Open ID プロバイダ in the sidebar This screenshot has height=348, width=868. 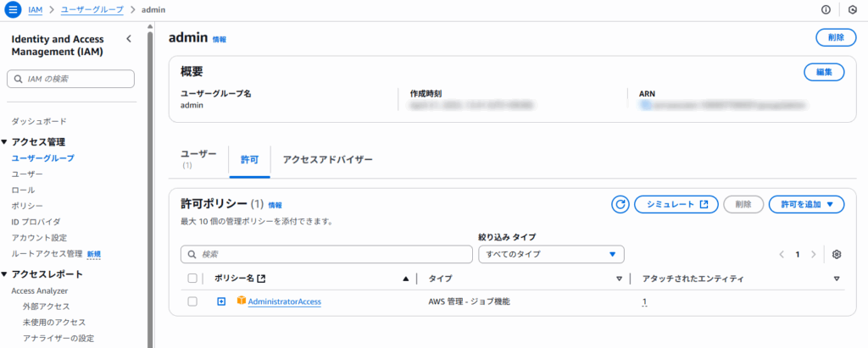click(x=36, y=222)
